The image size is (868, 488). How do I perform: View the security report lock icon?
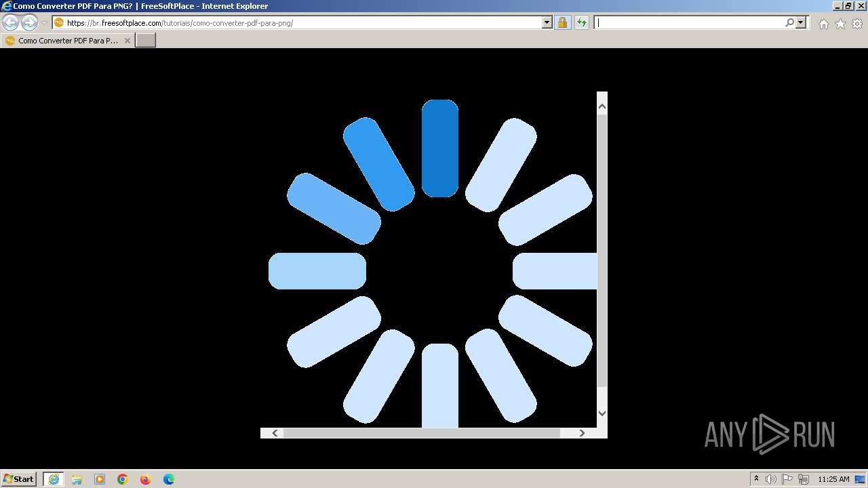tap(562, 23)
